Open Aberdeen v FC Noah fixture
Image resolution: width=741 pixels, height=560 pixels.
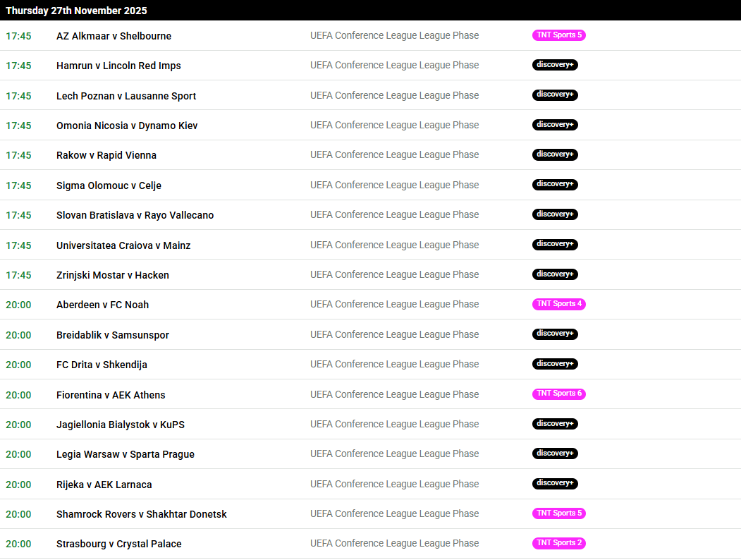(102, 305)
